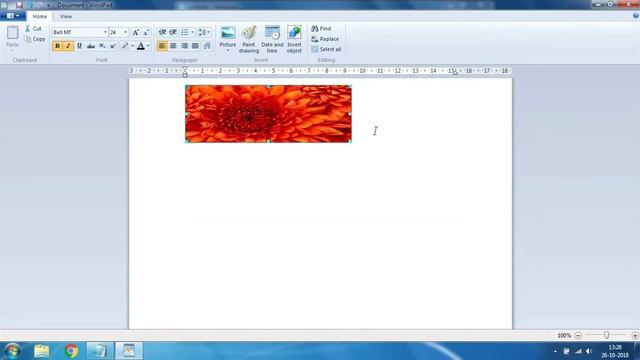The image size is (640, 360).
Task: Start a bulleted list
Action: (x=185, y=32)
